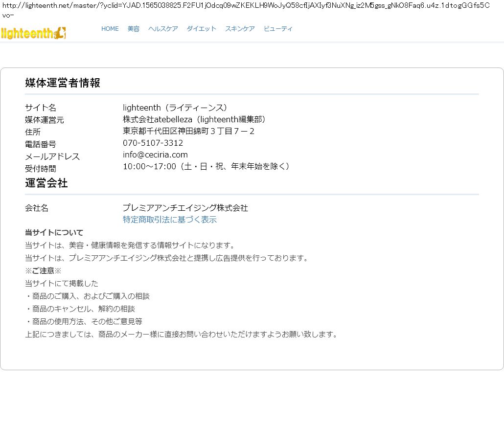
Task: Click the 運営会社 section heading
Action: pos(46,183)
